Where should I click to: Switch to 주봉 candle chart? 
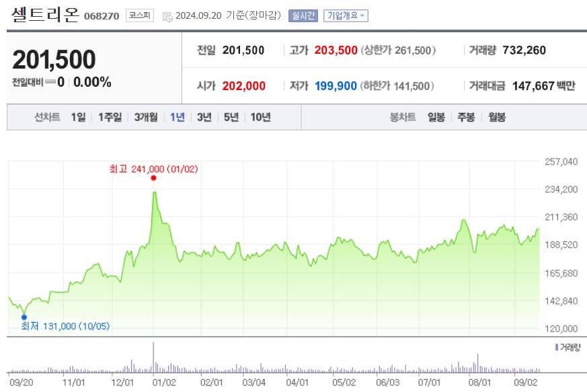[x=466, y=117]
